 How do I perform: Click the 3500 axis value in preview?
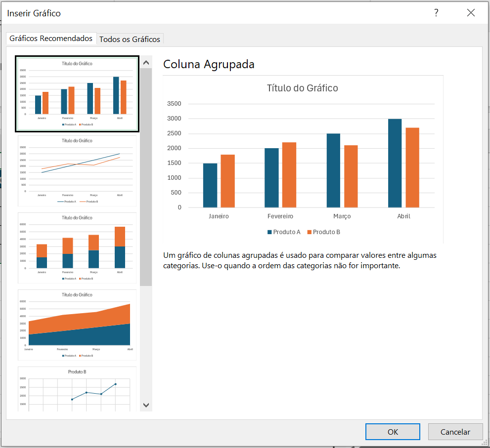174,104
